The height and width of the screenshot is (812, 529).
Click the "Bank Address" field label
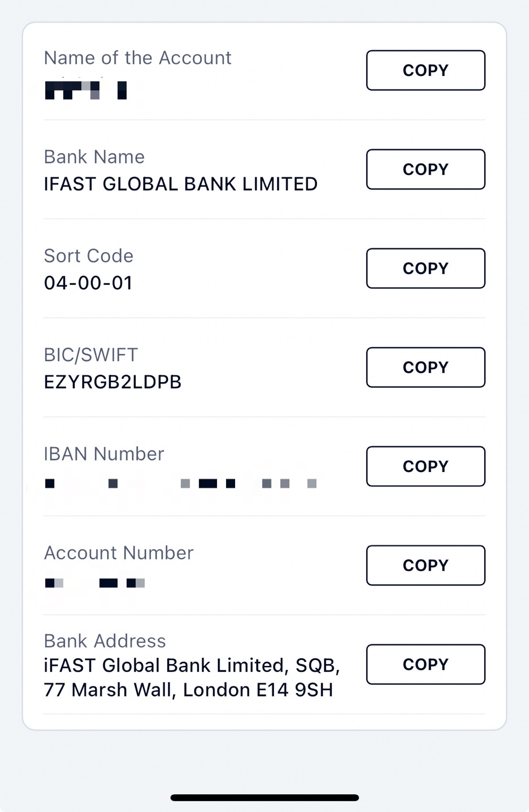click(105, 641)
